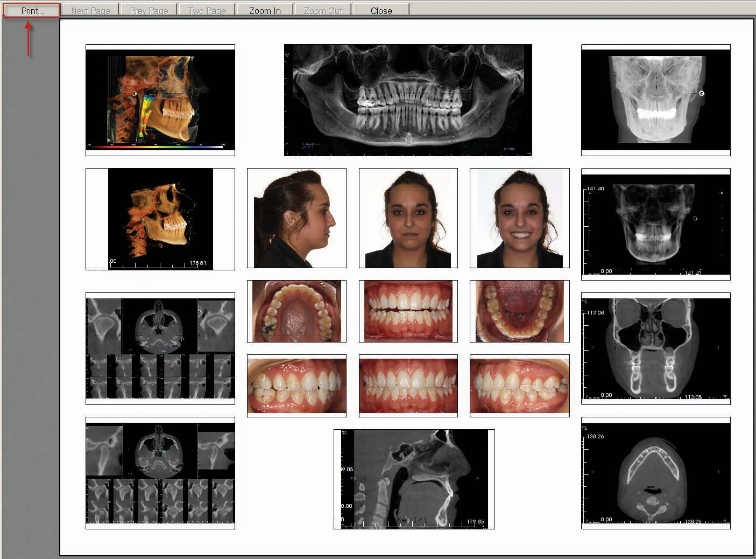Viewport: 756px width, 559px height.
Task: Close the print preview window
Action: click(381, 10)
